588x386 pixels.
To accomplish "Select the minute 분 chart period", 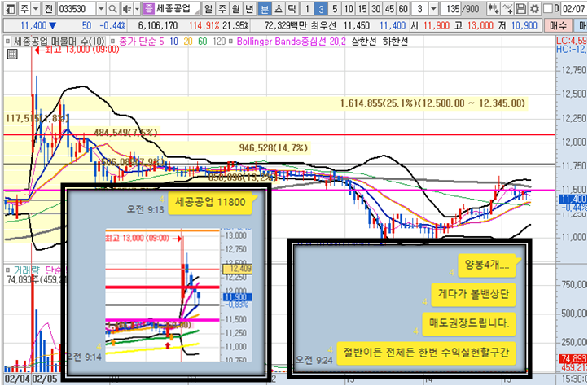I will coord(265,8).
